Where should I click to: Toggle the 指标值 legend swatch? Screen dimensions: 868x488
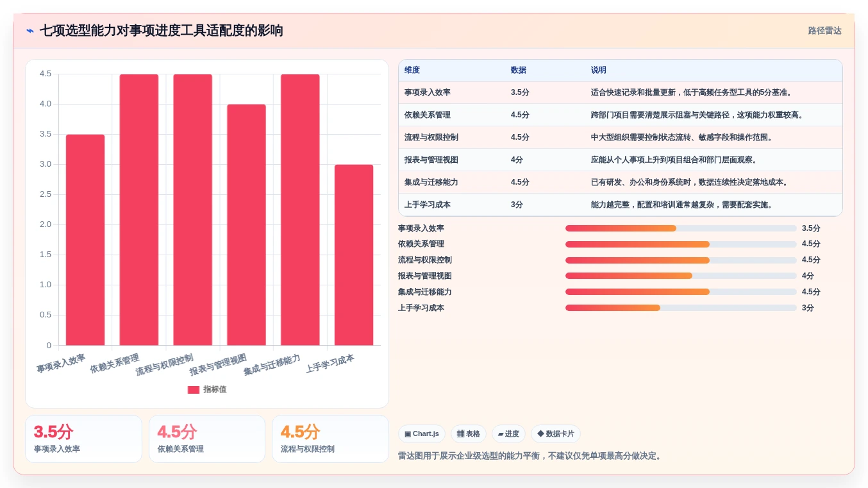194,390
